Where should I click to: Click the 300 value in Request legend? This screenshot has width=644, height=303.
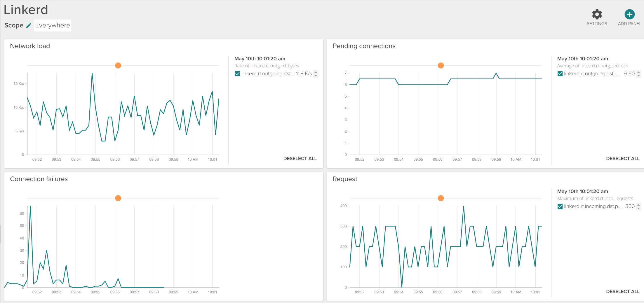click(630, 206)
